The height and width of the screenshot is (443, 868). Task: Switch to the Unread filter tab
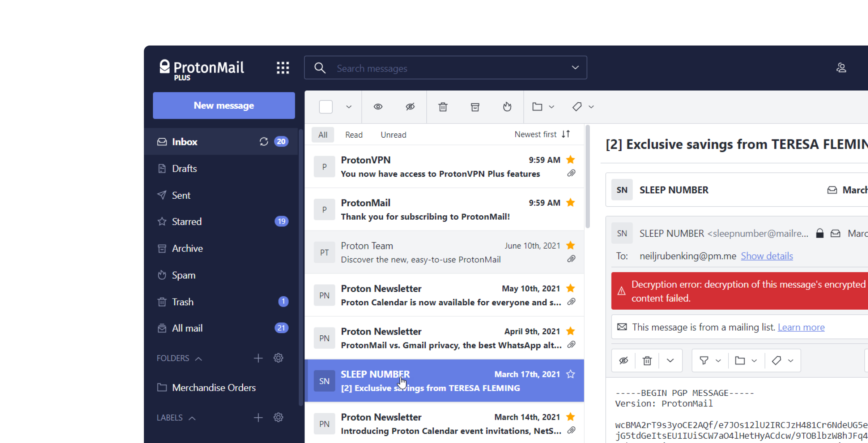point(393,135)
